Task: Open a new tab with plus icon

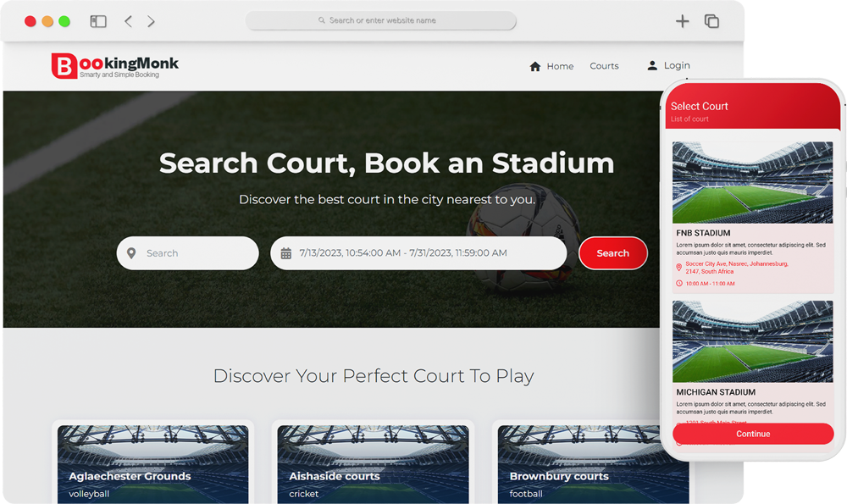Action: coord(682,21)
